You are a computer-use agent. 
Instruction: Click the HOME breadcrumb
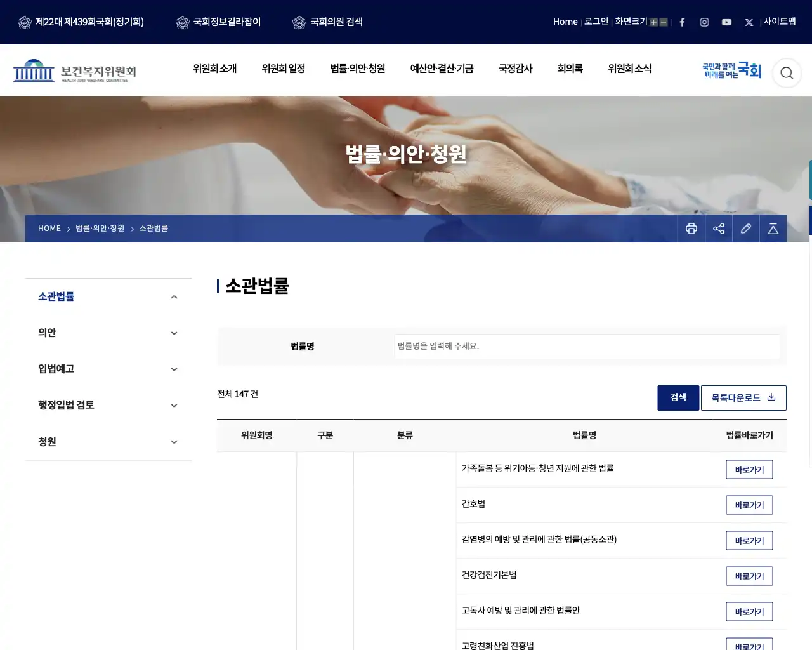[49, 229]
